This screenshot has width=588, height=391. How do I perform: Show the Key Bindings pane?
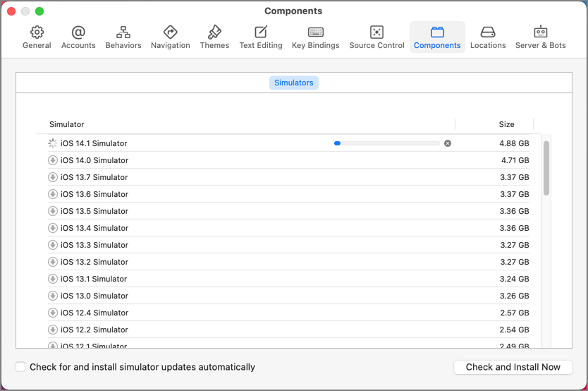pos(316,37)
